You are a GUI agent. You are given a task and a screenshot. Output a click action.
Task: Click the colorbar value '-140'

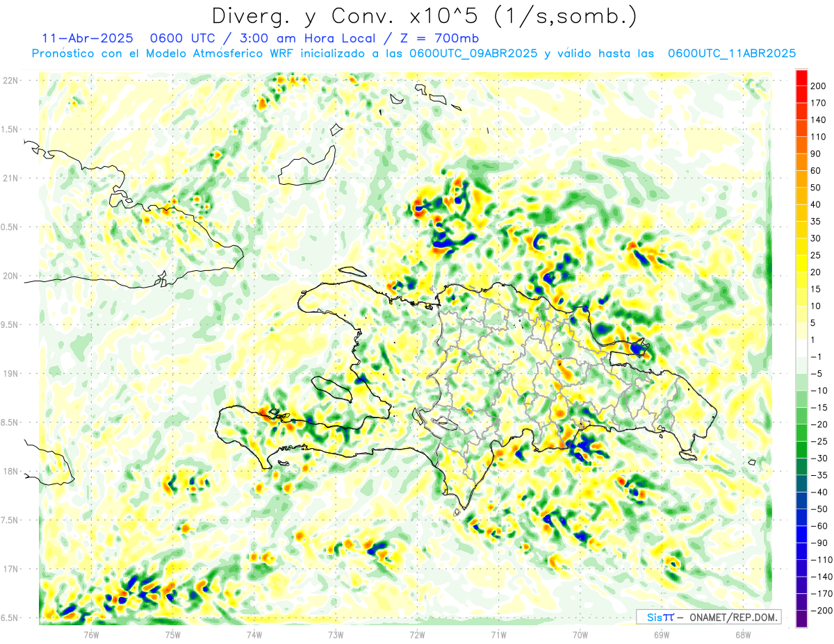pos(821,577)
